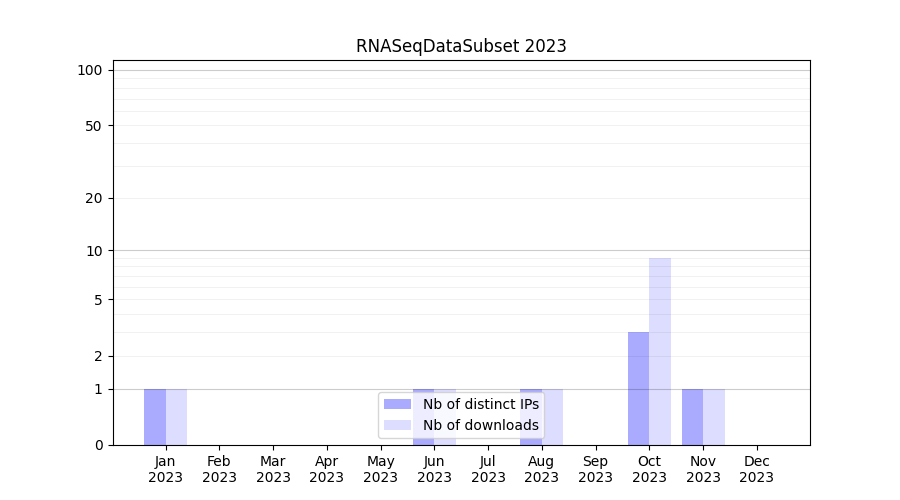The width and height of the screenshot is (900, 500).
Task: Click the tall October downloads bar
Action: (x=660, y=351)
